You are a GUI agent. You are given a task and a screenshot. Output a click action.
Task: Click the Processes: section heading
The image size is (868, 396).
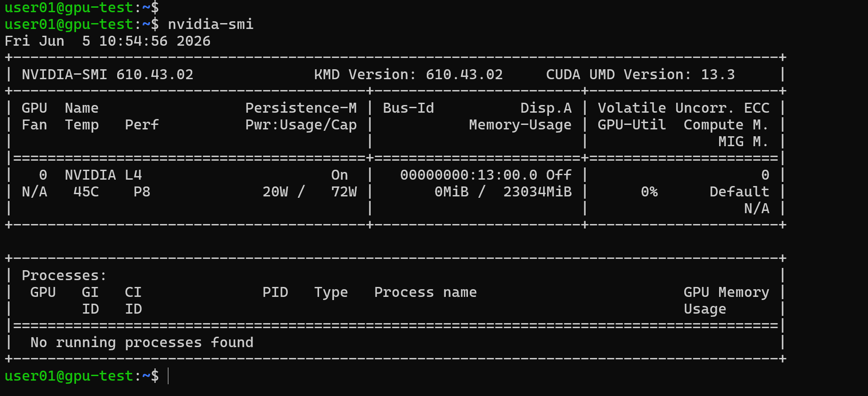pos(64,276)
